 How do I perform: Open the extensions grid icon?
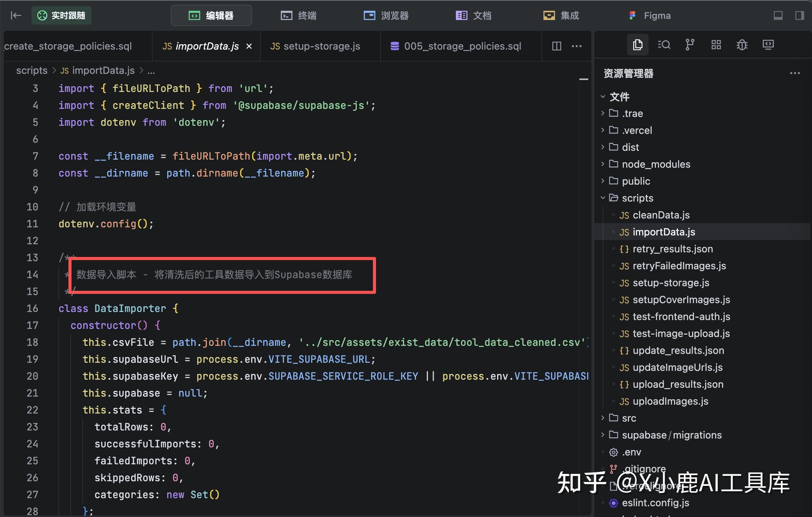click(x=716, y=45)
